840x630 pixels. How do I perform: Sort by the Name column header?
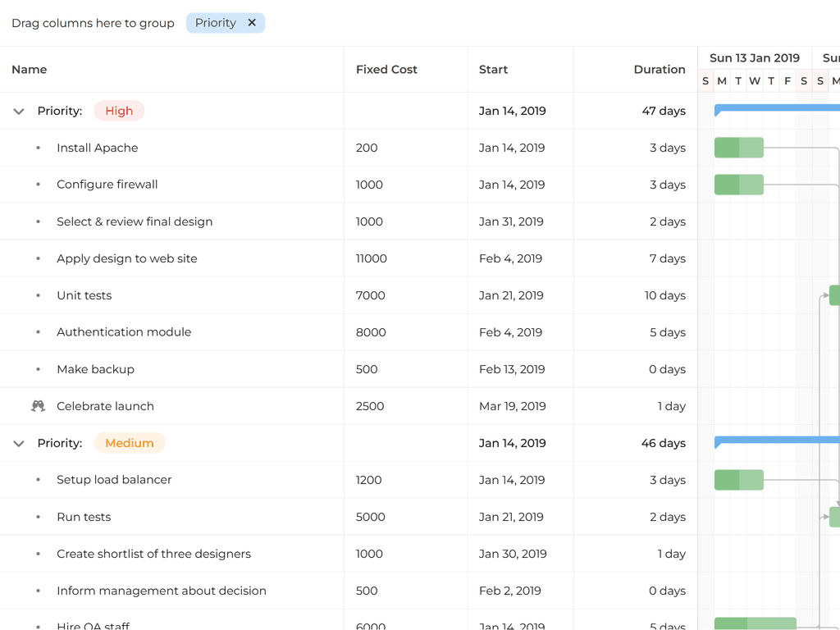tap(30, 70)
